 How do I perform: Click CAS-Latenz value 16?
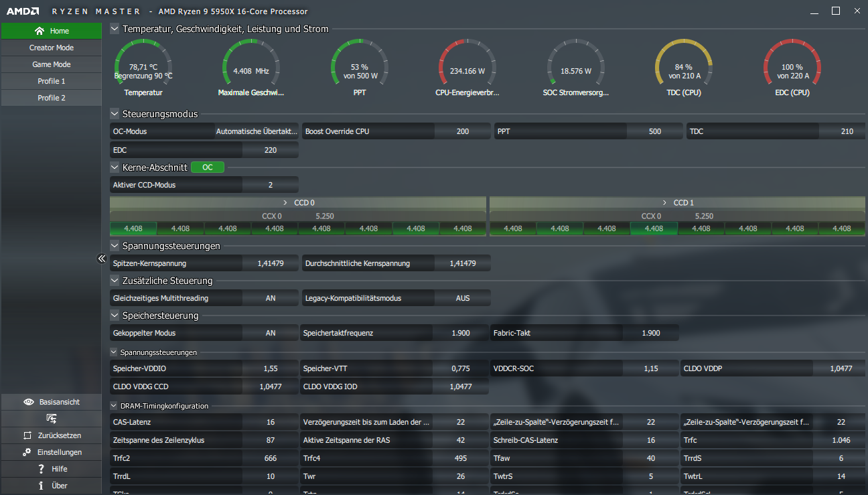[271, 422]
